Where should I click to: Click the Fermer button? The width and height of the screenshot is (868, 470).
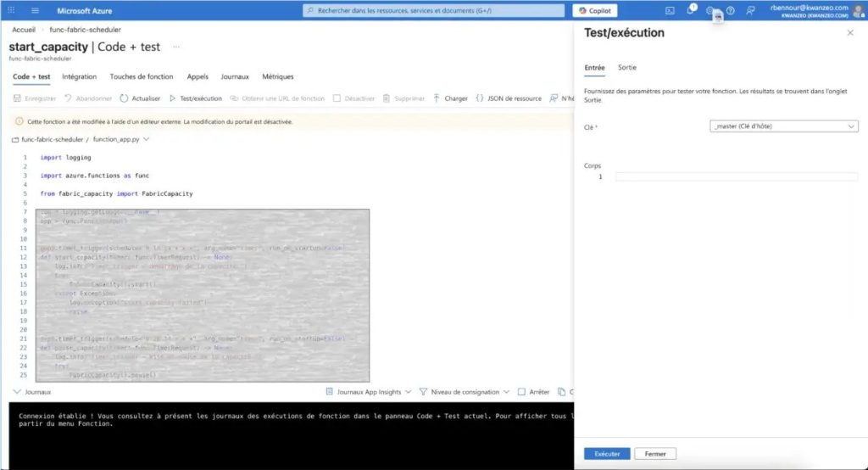pyautogui.click(x=655, y=454)
